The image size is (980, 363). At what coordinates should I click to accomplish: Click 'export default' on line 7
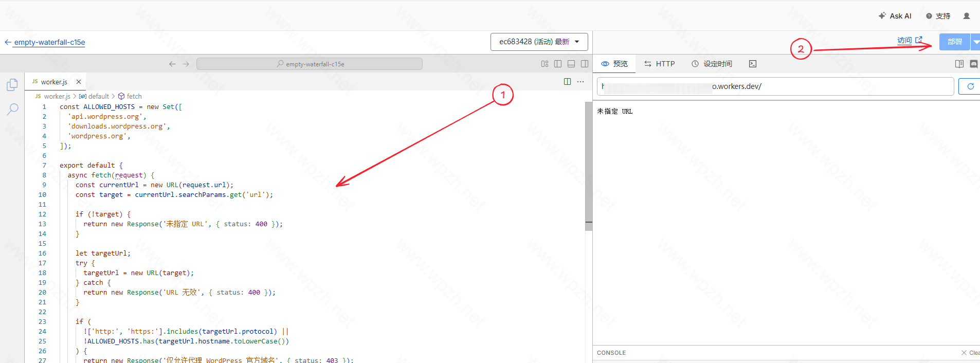click(87, 166)
